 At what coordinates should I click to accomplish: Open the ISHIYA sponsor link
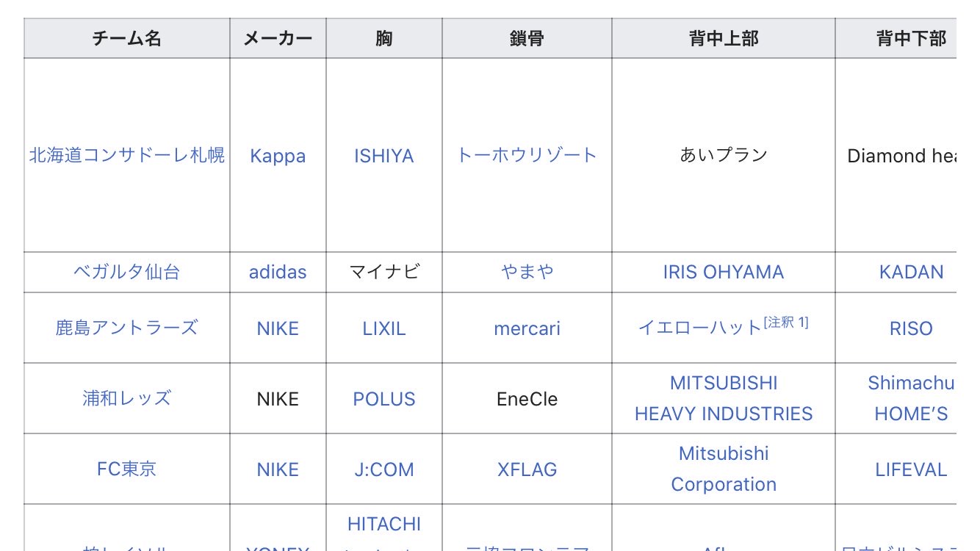[x=383, y=156]
